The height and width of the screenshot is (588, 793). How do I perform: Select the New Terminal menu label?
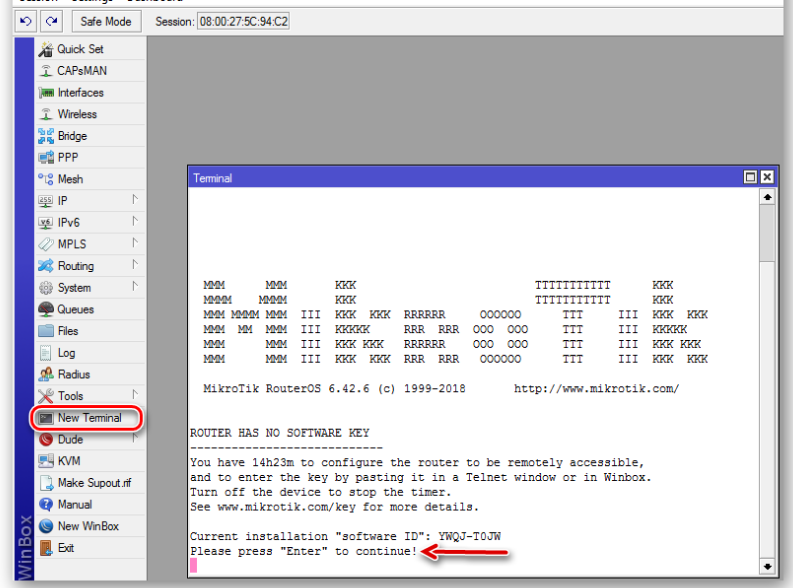pos(90,418)
